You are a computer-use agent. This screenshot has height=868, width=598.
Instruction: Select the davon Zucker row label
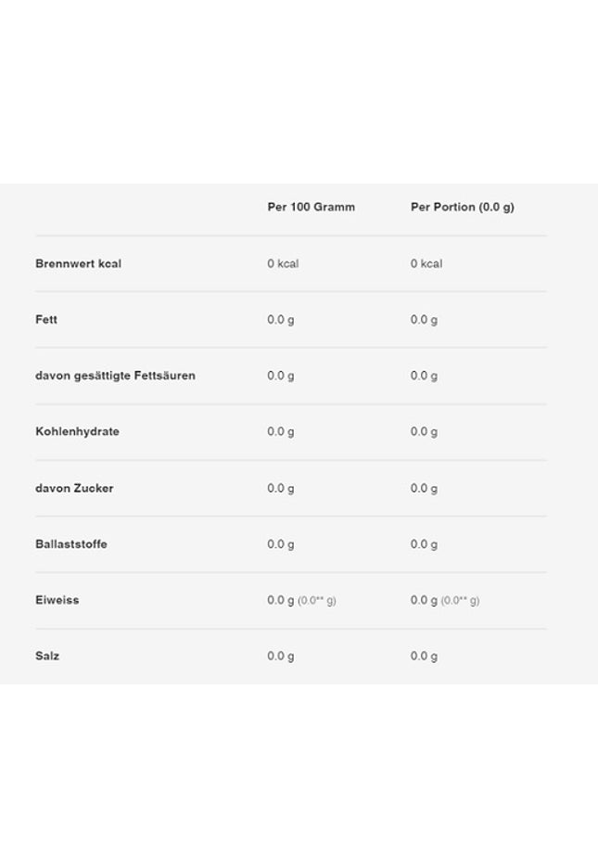74,488
